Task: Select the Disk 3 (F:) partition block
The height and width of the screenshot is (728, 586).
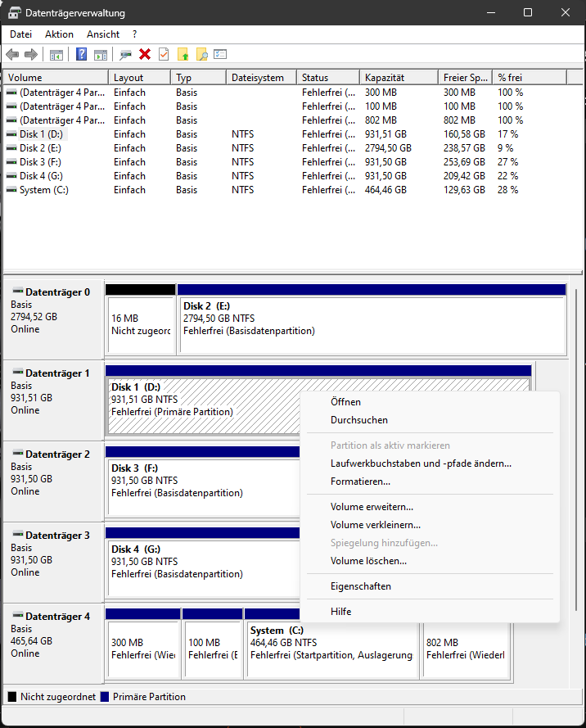Action: (203, 482)
